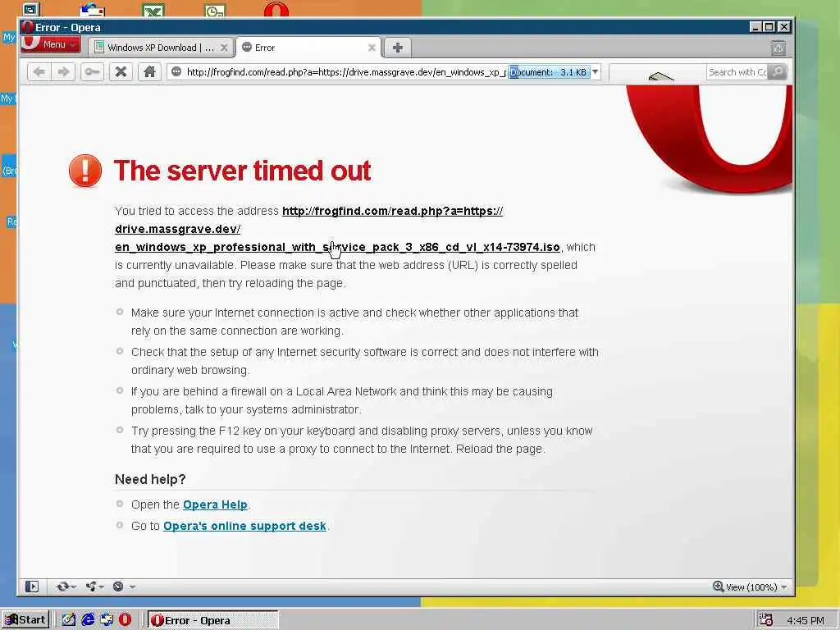This screenshot has width=840, height=630.
Task: Open a new tab with plus button
Action: [398, 48]
